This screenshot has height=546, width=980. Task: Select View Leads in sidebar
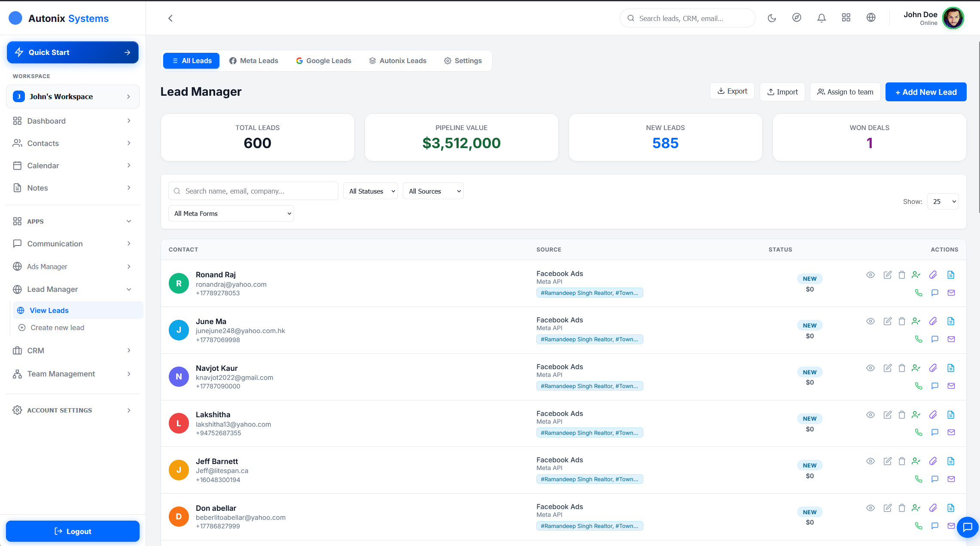point(78,310)
